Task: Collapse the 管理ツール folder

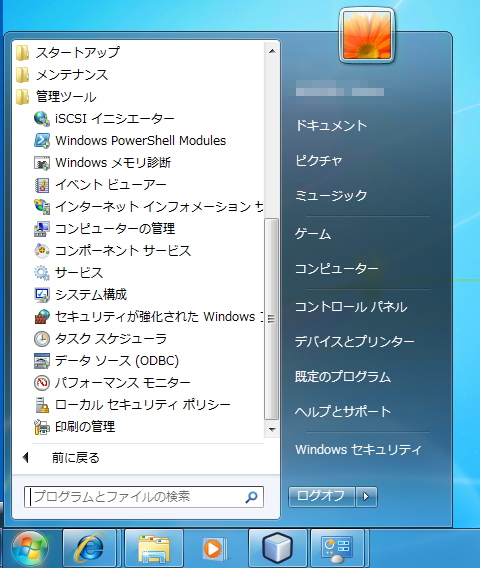Action: tap(56, 97)
